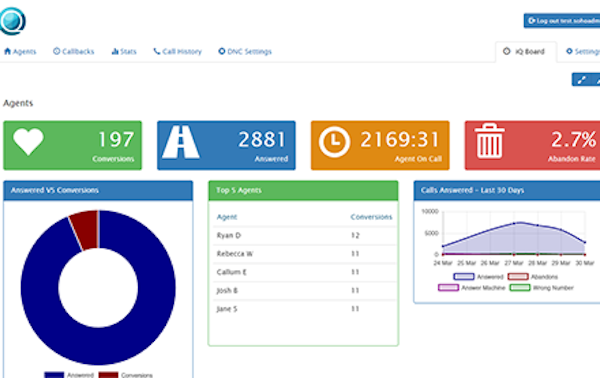Click the 2881 Answered value
The width and height of the screenshot is (600, 378).
tap(262, 139)
